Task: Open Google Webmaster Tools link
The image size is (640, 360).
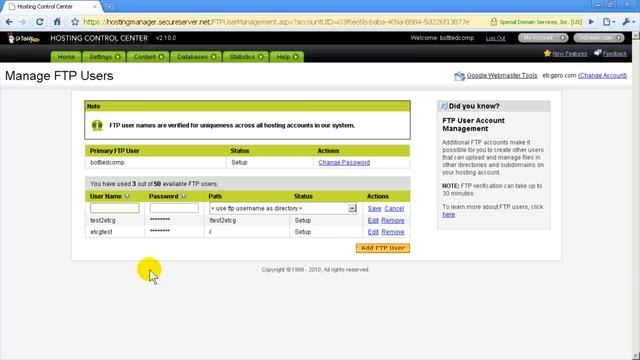Action: (502, 76)
